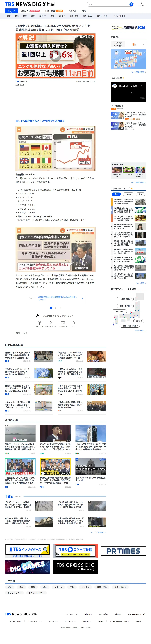Open the エリア設定 location pin icon
The width and height of the screenshot is (151, 644).
(142, 3)
